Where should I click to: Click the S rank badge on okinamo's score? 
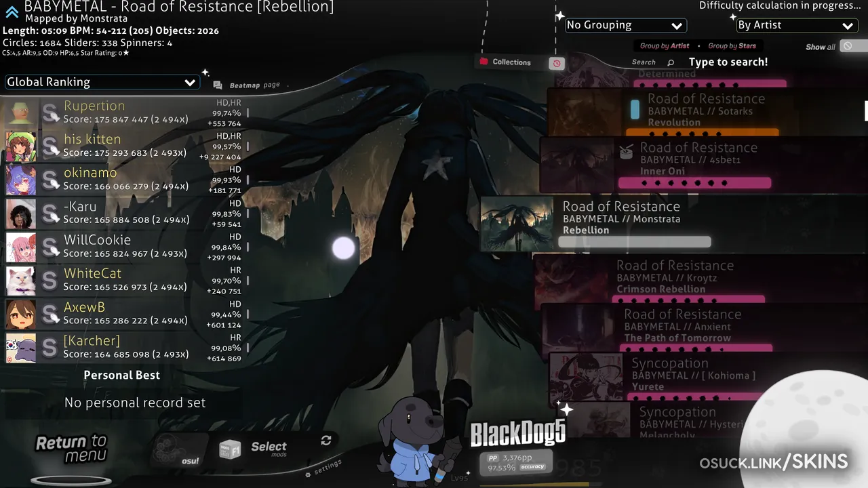50,180
